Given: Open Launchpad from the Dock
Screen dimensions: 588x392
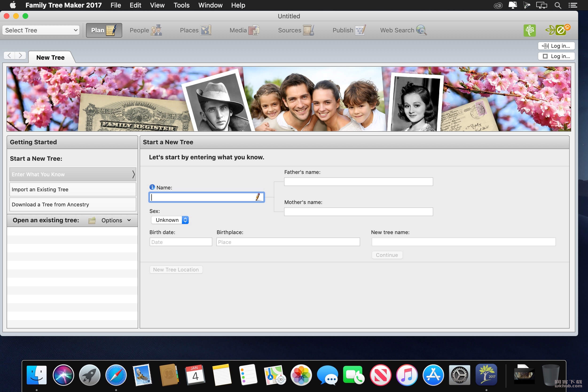Looking at the screenshot, I should click(90, 375).
